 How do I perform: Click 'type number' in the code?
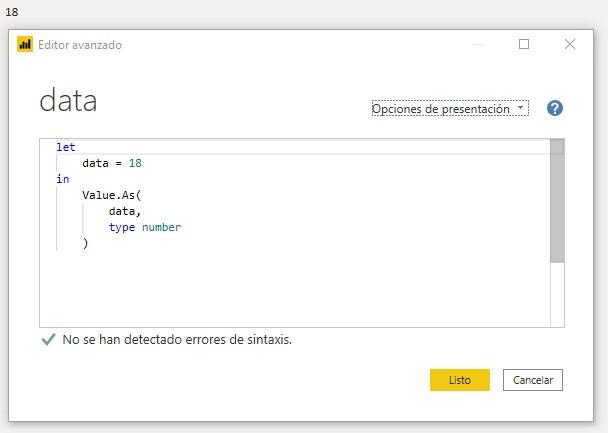[x=145, y=227]
